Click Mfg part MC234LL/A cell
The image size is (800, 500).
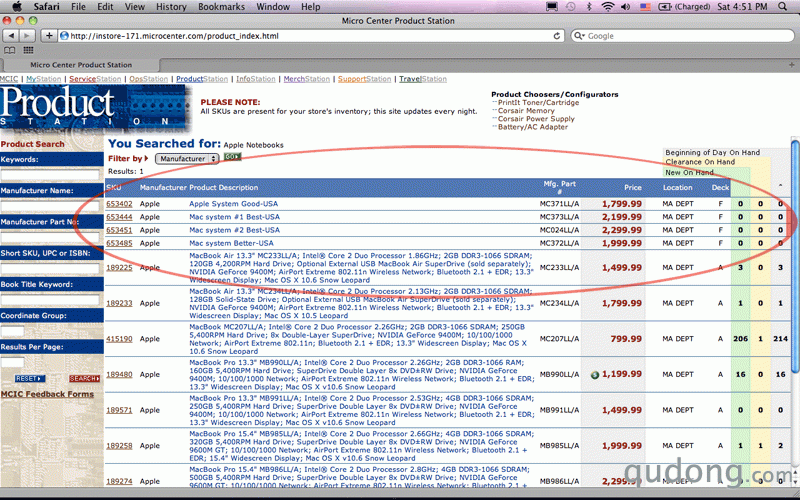click(560, 303)
